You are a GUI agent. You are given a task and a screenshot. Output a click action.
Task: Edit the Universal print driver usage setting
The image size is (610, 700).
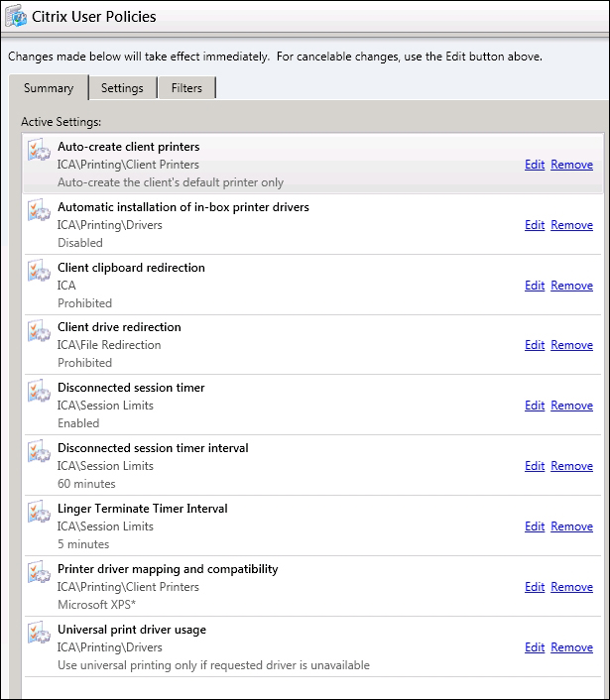coord(535,647)
